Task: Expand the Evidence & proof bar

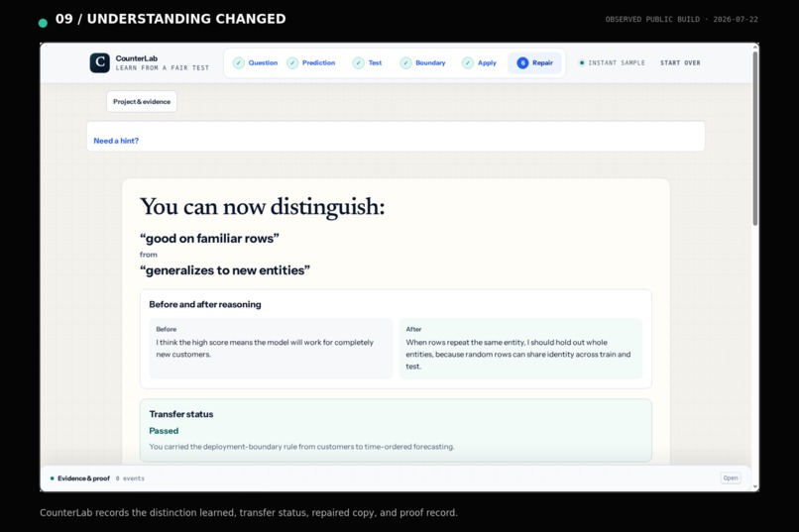Action: (396, 479)
